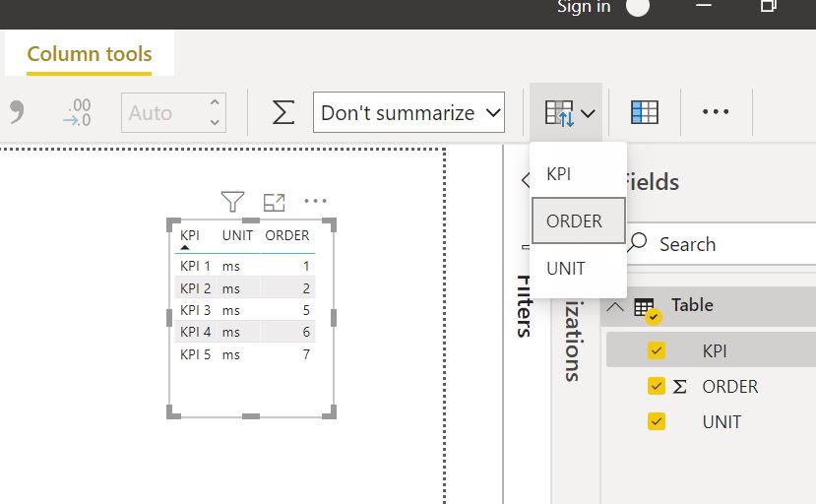Click the Sigma summarization icon in ribbon
This screenshot has height=504, width=816.
coord(283,112)
